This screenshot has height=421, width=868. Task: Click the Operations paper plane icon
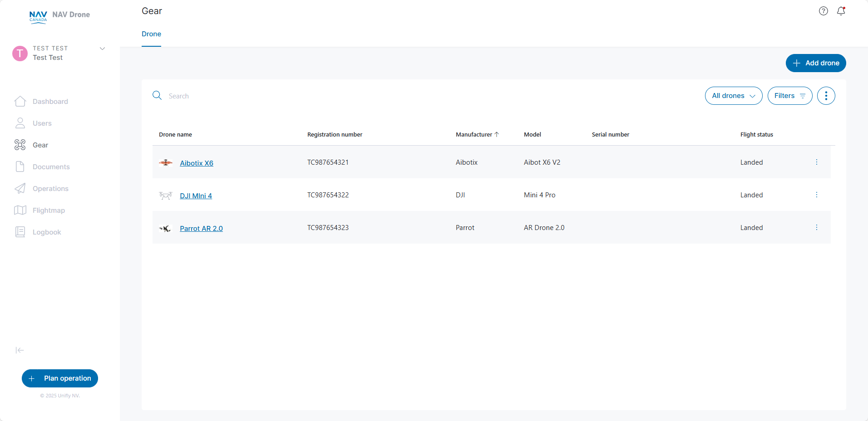point(20,188)
